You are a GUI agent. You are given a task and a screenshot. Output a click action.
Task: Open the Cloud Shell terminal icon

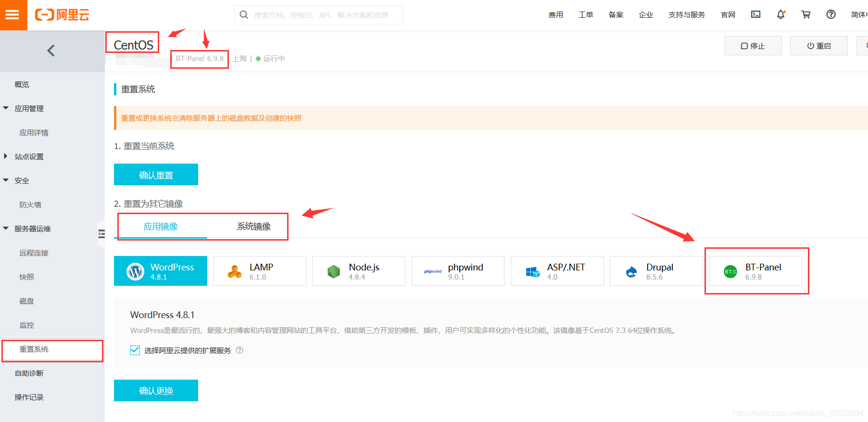click(756, 14)
